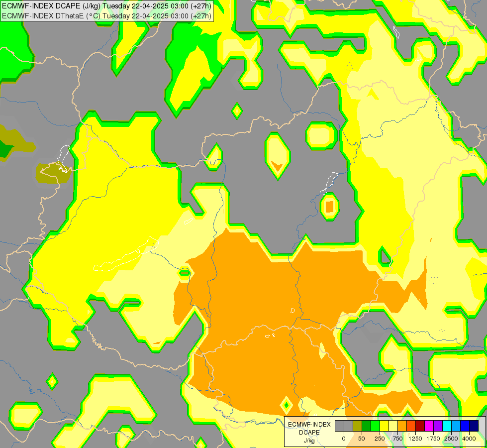Viewport: 487px width, 448px height.
Task: Select the purple legend swatch
Action: [438, 426]
